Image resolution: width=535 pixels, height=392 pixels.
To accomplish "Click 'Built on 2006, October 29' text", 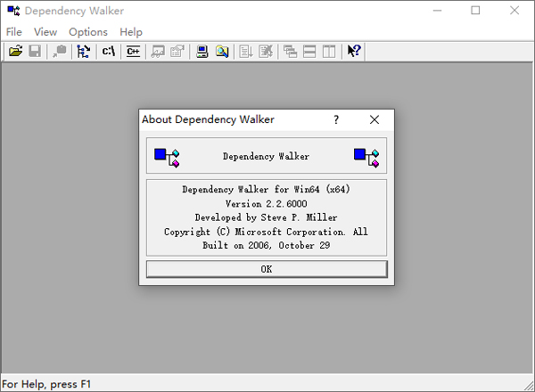I will 266,245.
